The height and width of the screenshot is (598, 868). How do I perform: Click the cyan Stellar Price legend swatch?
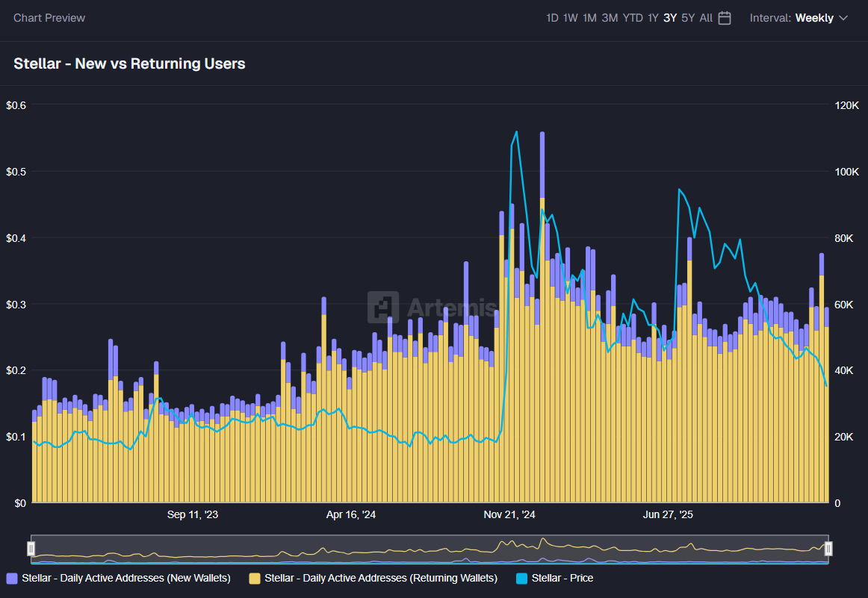pos(542,578)
